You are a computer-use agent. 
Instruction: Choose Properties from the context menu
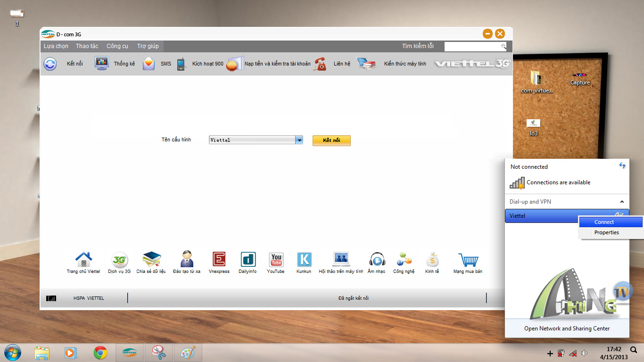pos(611,232)
